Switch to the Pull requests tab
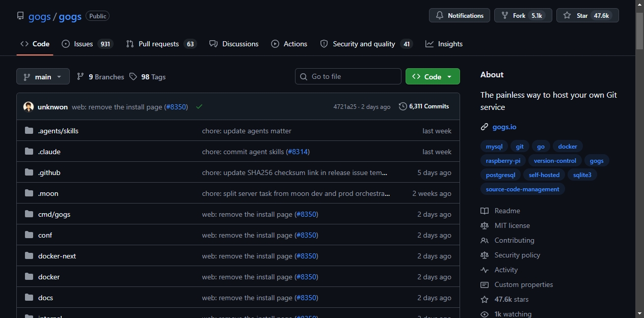644x318 pixels. (x=162, y=44)
